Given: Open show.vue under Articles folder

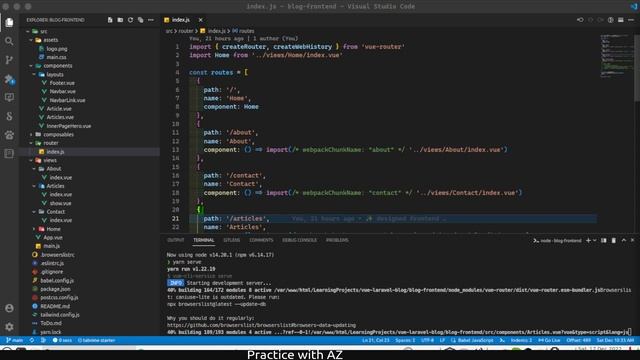Looking at the screenshot, I should click(x=60, y=203).
